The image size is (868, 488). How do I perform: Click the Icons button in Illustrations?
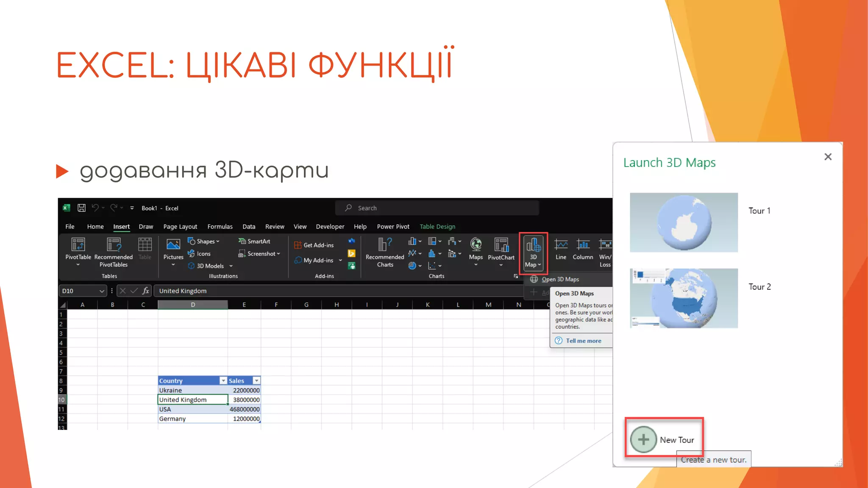[199, 253]
